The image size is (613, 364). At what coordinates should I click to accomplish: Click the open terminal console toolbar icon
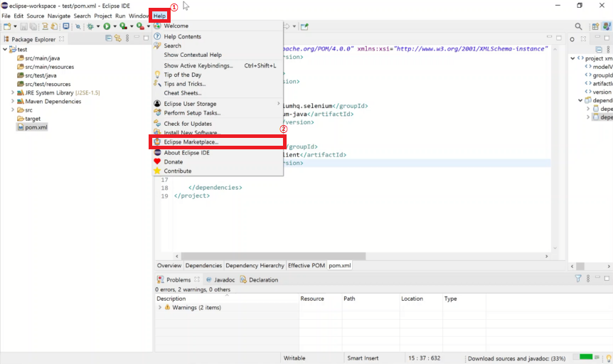click(x=66, y=26)
